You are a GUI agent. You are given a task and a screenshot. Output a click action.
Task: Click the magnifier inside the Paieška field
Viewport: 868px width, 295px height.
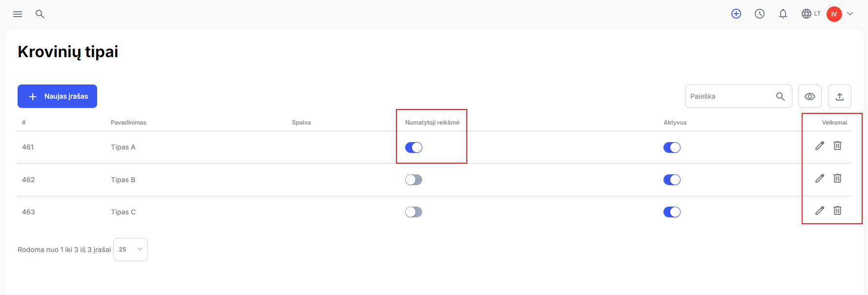coord(781,97)
